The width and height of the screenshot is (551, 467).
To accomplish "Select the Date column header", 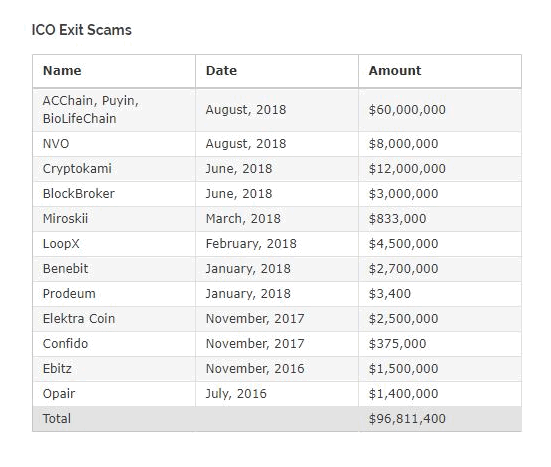I will (221, 71).
